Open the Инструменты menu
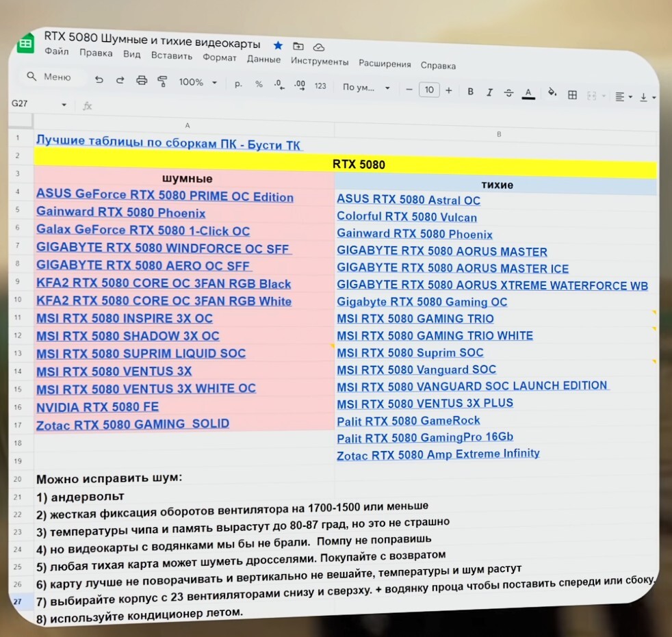The height and width of the screenshot is (637, 672). pos(320,62)
